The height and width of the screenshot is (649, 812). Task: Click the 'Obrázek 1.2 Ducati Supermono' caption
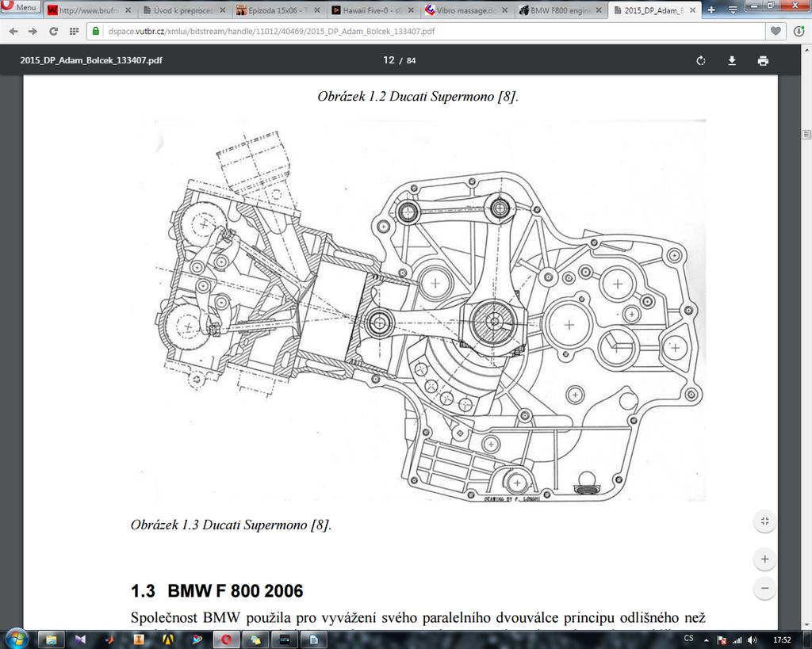[418, 96]
